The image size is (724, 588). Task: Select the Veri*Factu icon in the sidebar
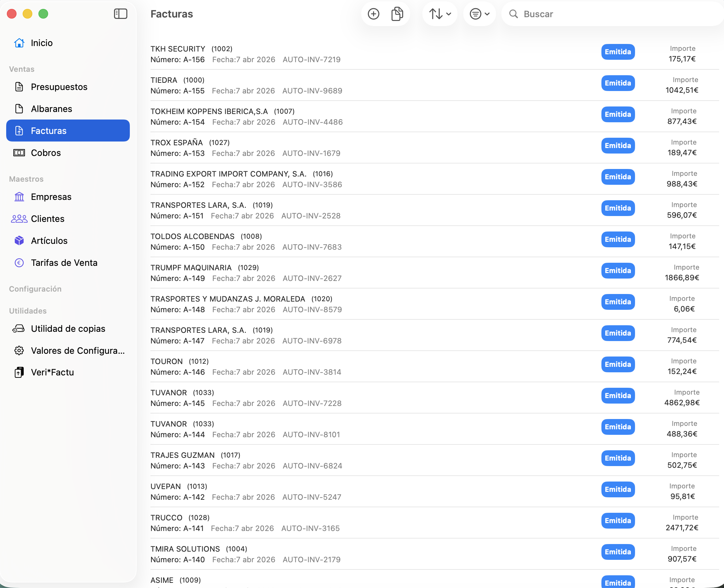(x=19, y=372)
